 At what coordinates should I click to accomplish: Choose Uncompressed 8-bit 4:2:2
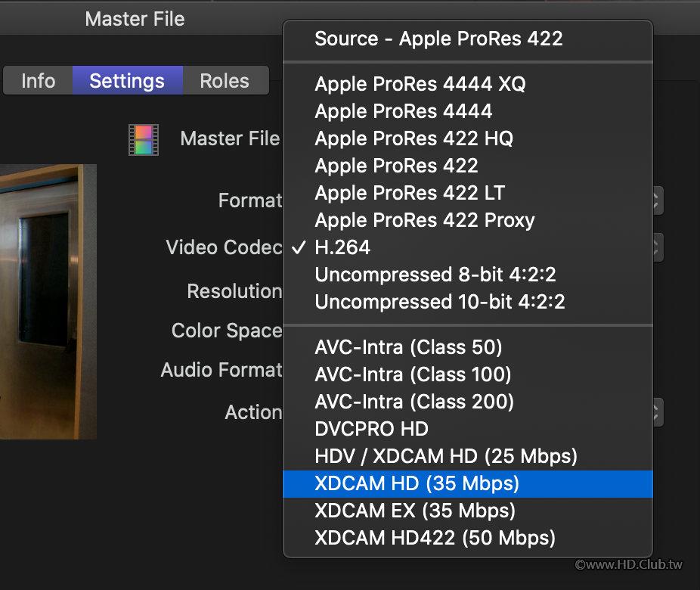point(468,275)
